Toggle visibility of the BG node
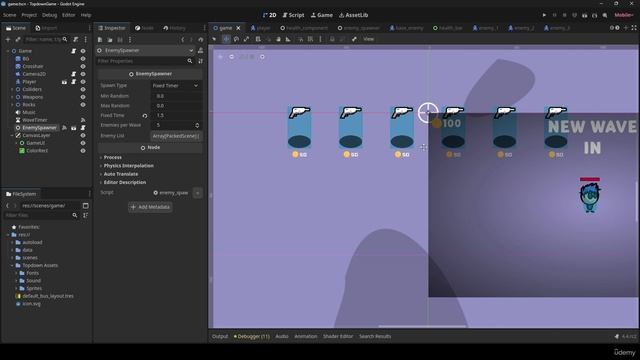This screenshot has height=360, width=640. (x=83, y=59)
